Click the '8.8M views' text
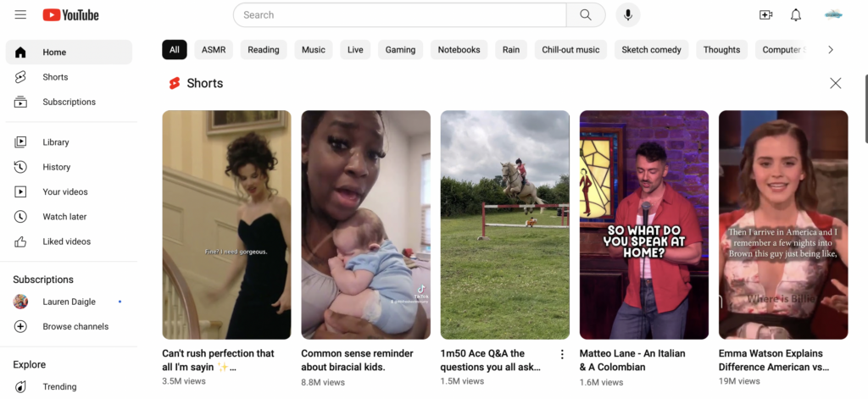Image resolution: width=868 pixels, height=399 pixels. coord(323,382)
